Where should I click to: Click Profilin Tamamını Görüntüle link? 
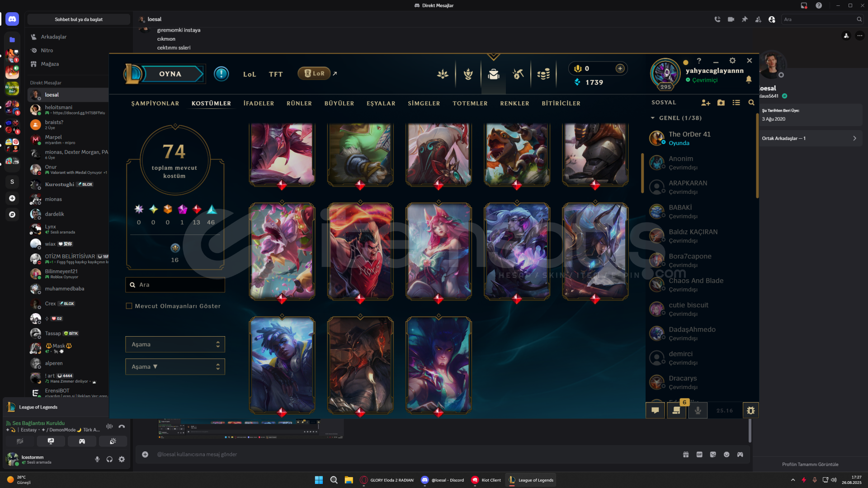pyautogui.click(x=810, y=465)
